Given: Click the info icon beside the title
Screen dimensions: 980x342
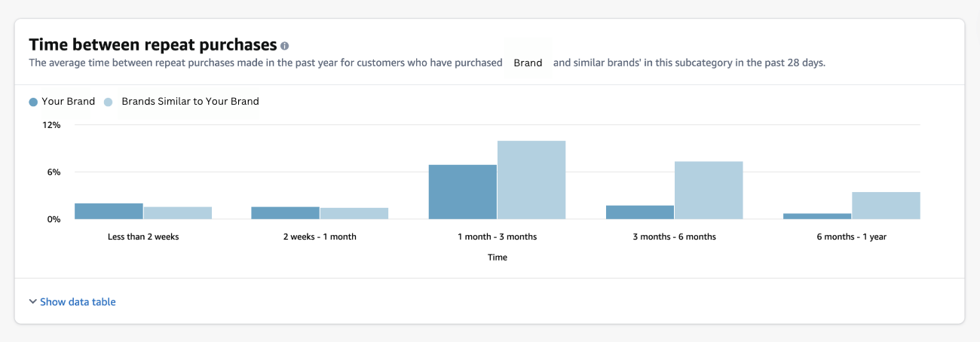Looking at the screenshot, I should tap(284, 46).
